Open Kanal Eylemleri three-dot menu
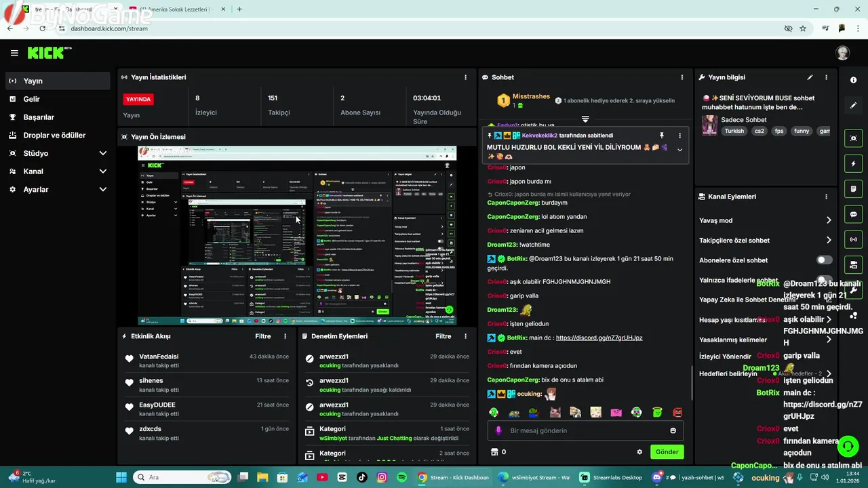The height and width of the screenshot is (488, 868). (826, 197)
